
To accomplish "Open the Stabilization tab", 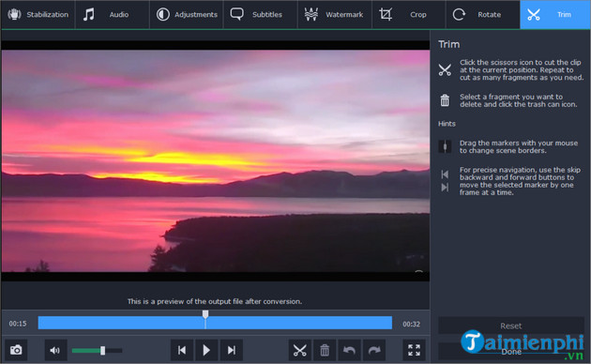I will click(38, 14).
